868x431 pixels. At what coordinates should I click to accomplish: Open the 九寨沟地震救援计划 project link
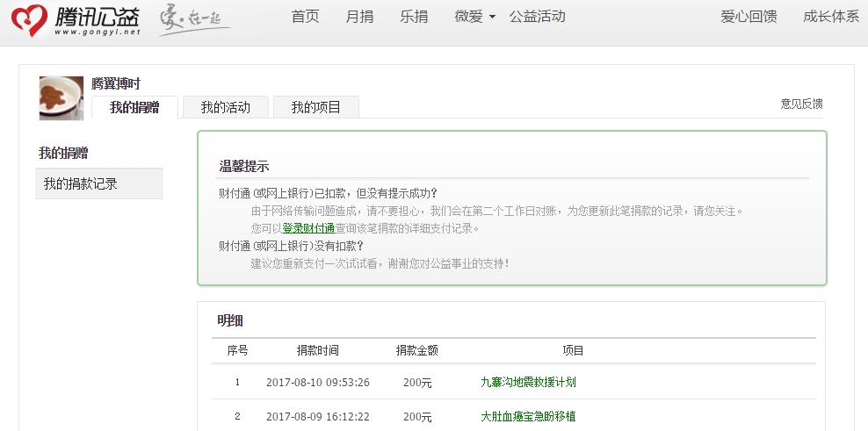pos(528,383)
